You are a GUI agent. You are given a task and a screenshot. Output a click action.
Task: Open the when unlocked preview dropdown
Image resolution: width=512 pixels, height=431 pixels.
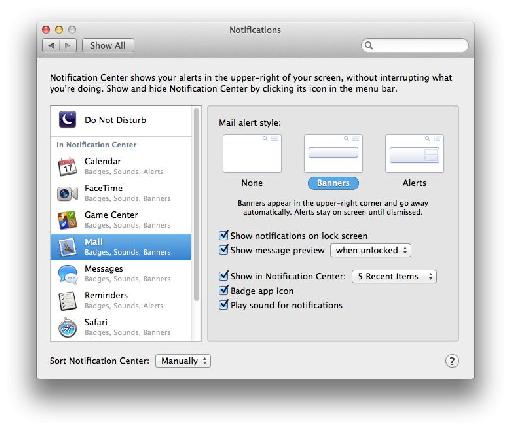(371, 250)
